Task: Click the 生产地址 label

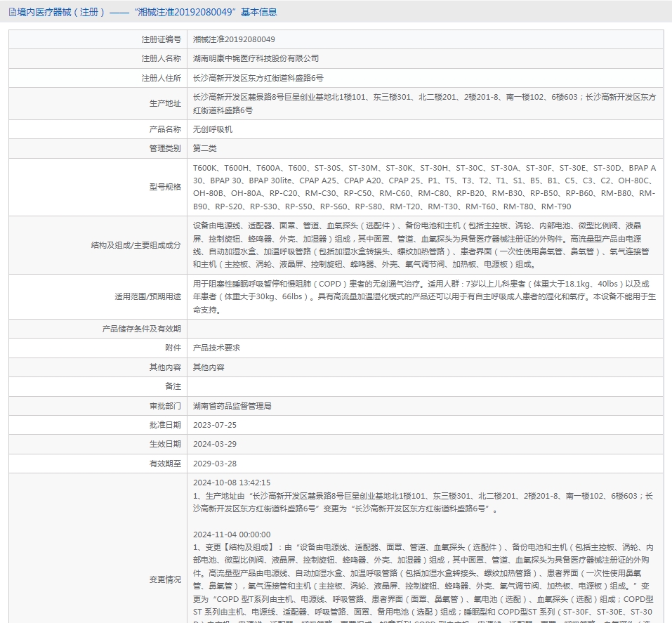Action: tap(165, 103)
